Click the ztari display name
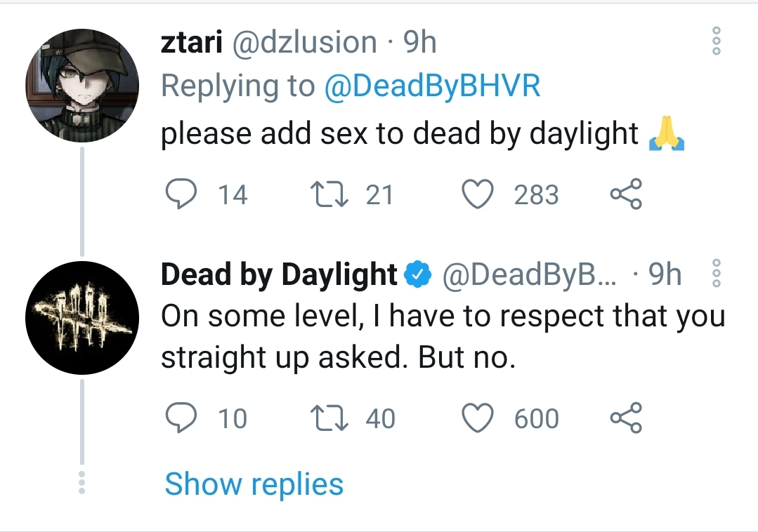Screen dimensions: 758x532 [192, 42]
